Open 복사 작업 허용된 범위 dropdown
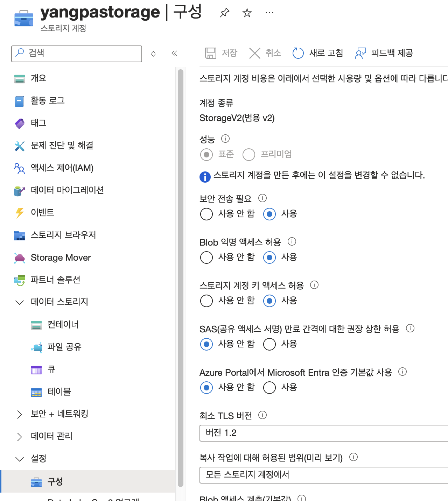 tap(324, 475)
